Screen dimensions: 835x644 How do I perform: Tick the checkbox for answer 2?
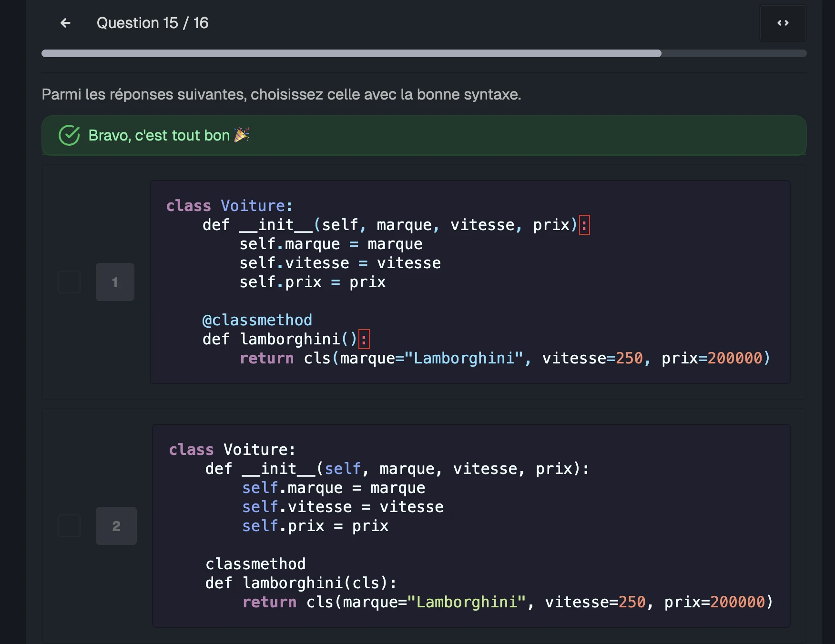point(69,526)
